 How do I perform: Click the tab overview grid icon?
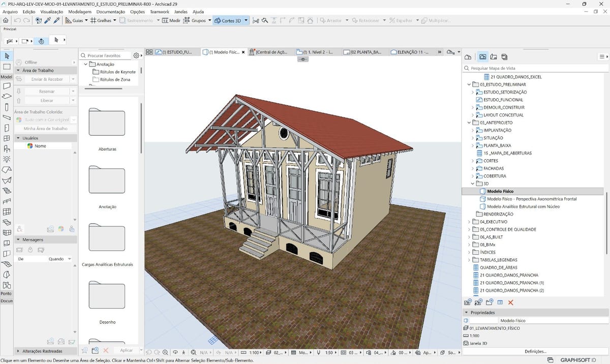click(149, 52)
